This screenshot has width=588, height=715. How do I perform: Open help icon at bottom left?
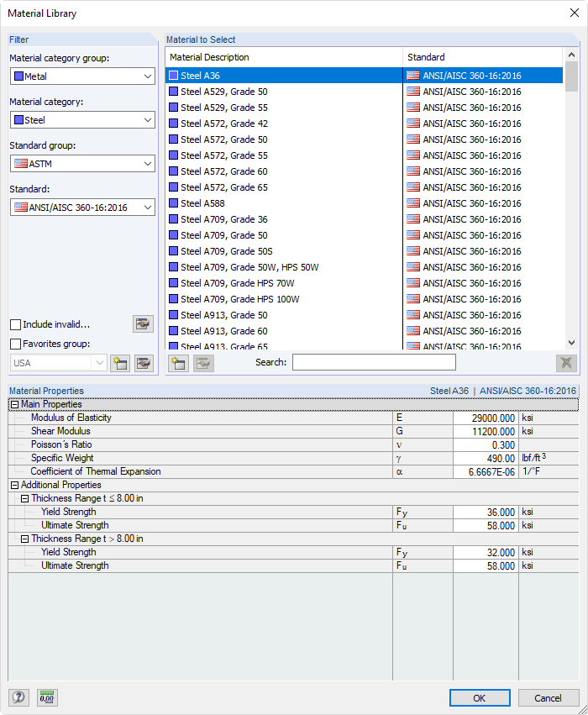tap(18, 697)
